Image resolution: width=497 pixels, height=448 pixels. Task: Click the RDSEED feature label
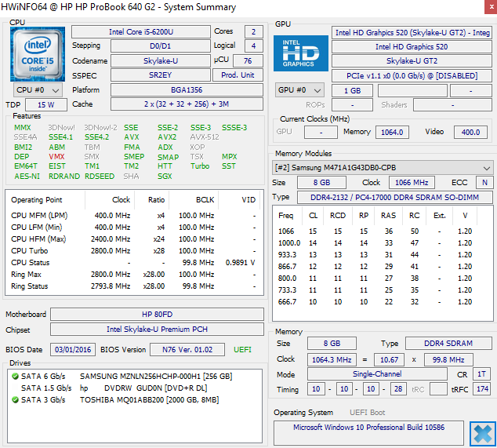coord(100,176)
